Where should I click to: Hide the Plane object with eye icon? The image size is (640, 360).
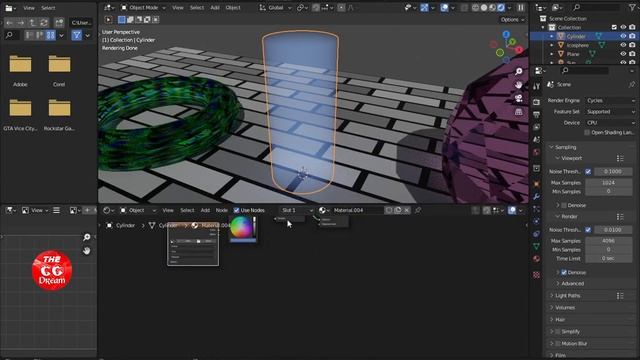623,54
